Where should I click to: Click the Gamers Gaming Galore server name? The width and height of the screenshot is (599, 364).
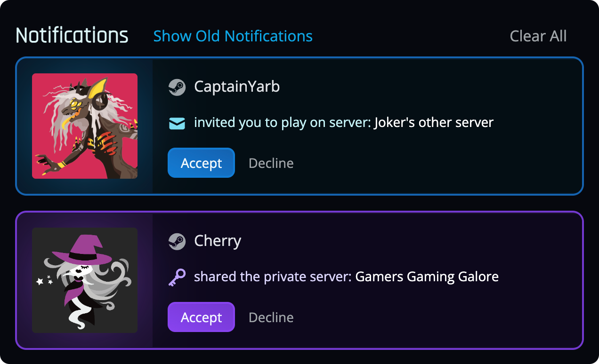click(x=427, y=277)
